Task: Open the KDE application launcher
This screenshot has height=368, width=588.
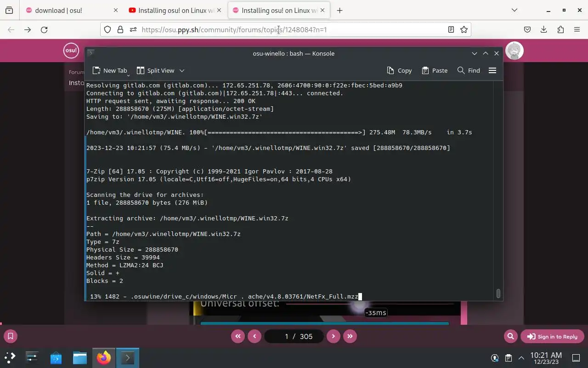Action: pos(10,357)
